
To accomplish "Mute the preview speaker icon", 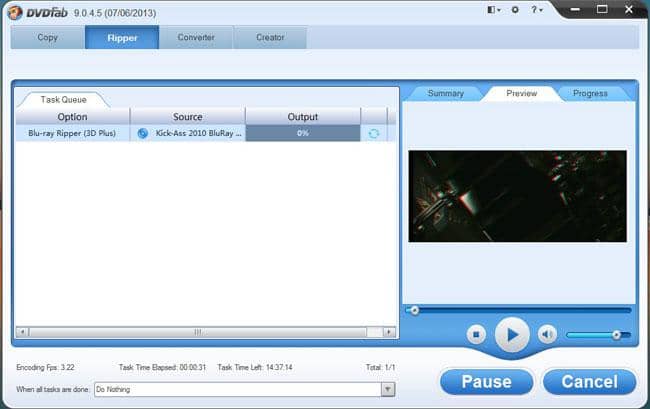I will (x=547, y=334).
